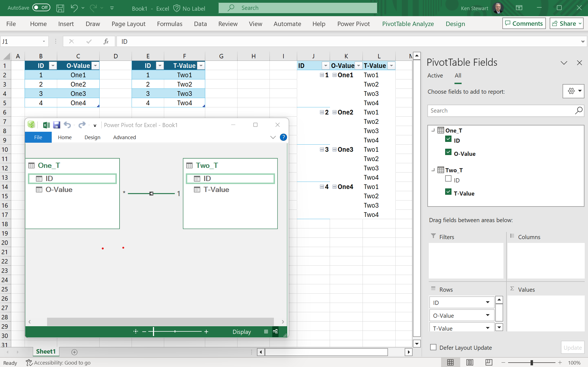Click Fit to Screen icon in Power Pivot zoom bar
Screen dimensions: 588x367
pos(135,332)
